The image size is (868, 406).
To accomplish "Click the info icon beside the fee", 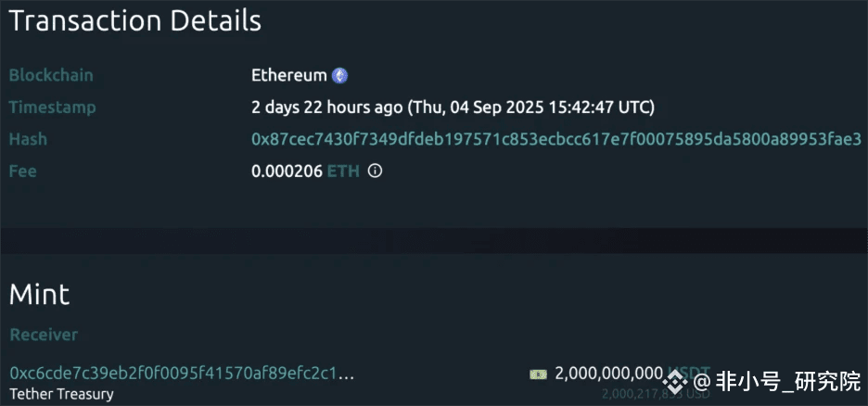I will coord(375,171).
